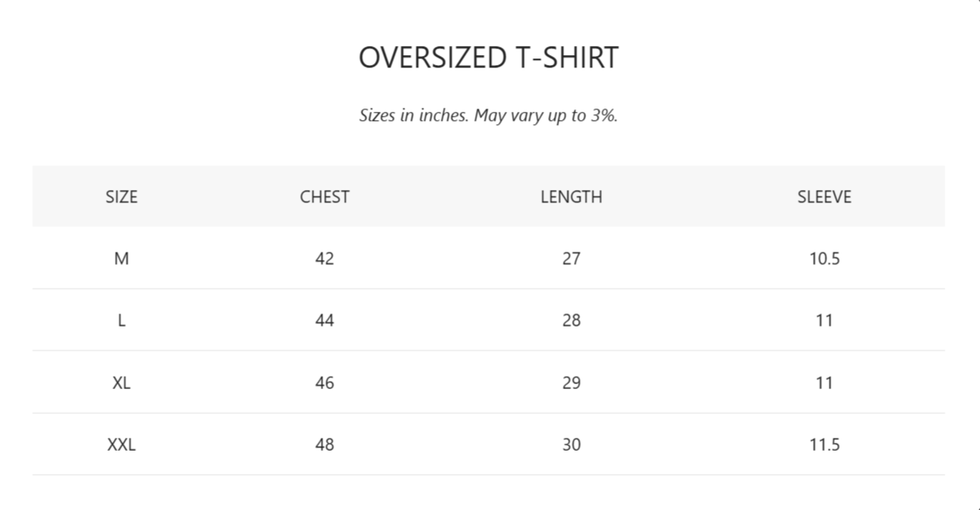This screenshot has width=980, height=510.
Task: Click the L size row label
Action: 121,321
